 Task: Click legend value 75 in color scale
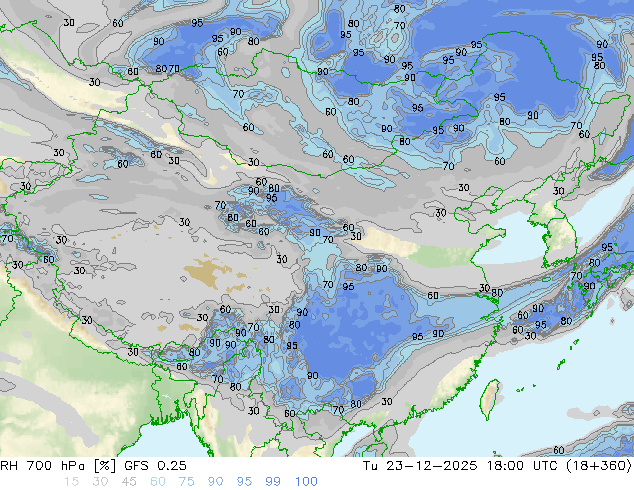[186, 482]
